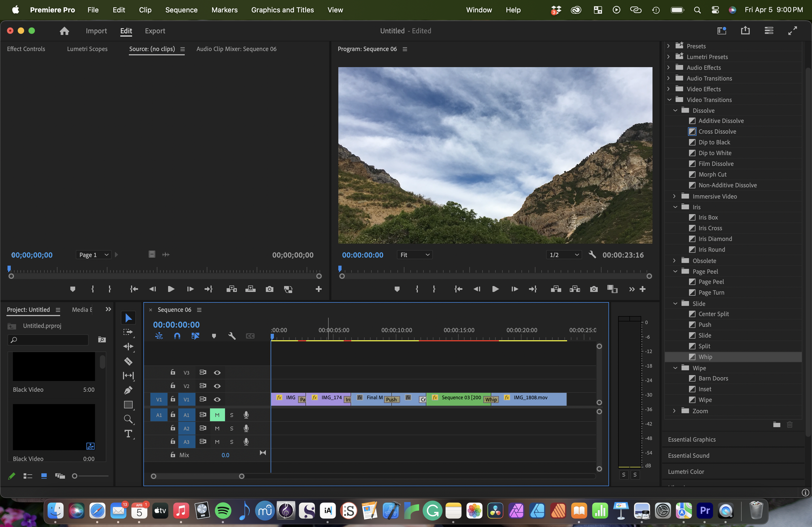This screenshot has height=527, width=812.
Task: Select the Cross Dissolve transition
Action: pyautogui.click(x=717, y=131)
